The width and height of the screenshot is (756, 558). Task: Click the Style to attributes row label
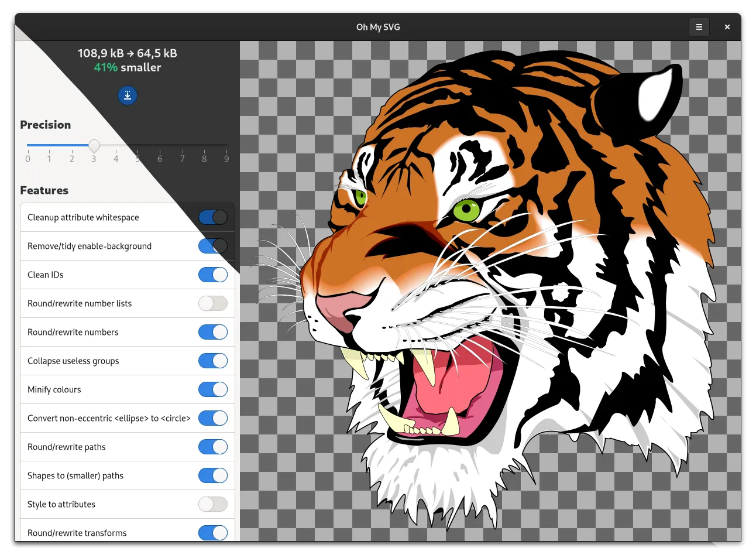(61, 504)
